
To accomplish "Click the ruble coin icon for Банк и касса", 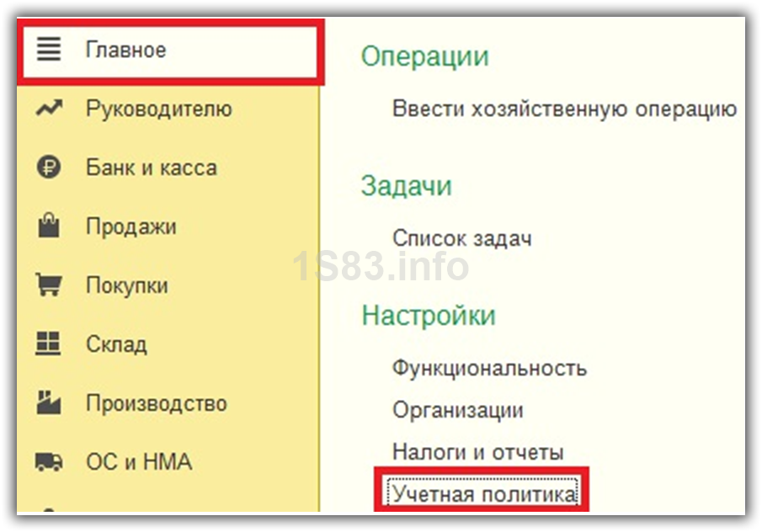I will coord(50,168).
